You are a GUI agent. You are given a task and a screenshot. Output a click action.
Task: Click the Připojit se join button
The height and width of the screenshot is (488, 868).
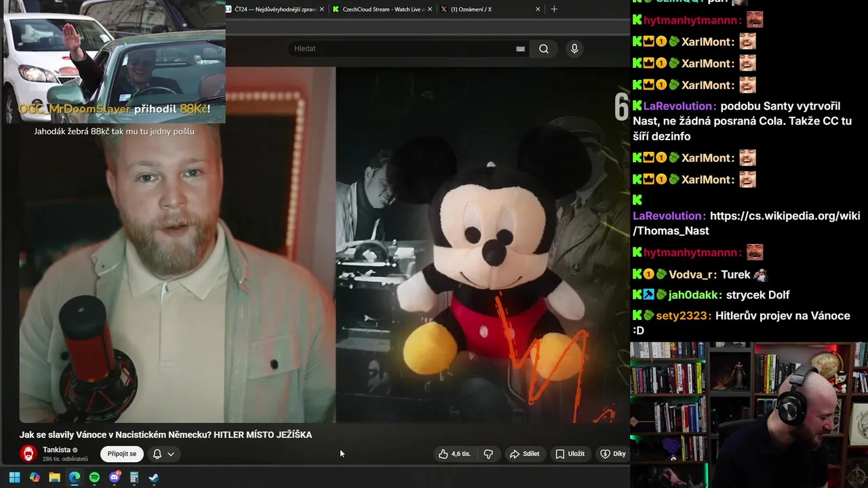click(x=122, y=454)
